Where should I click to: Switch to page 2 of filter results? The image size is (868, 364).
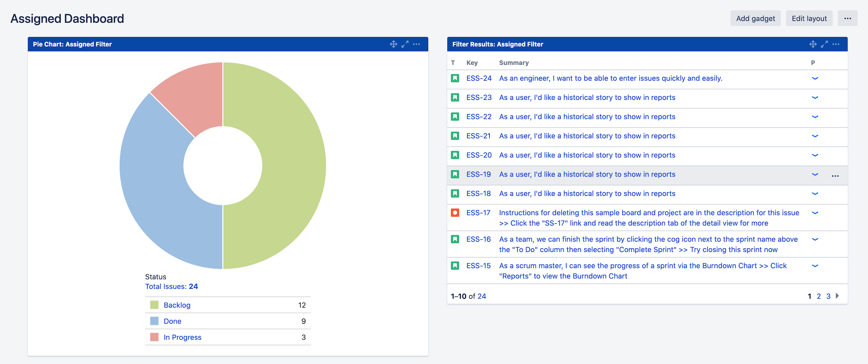click(x=819, y=296)
